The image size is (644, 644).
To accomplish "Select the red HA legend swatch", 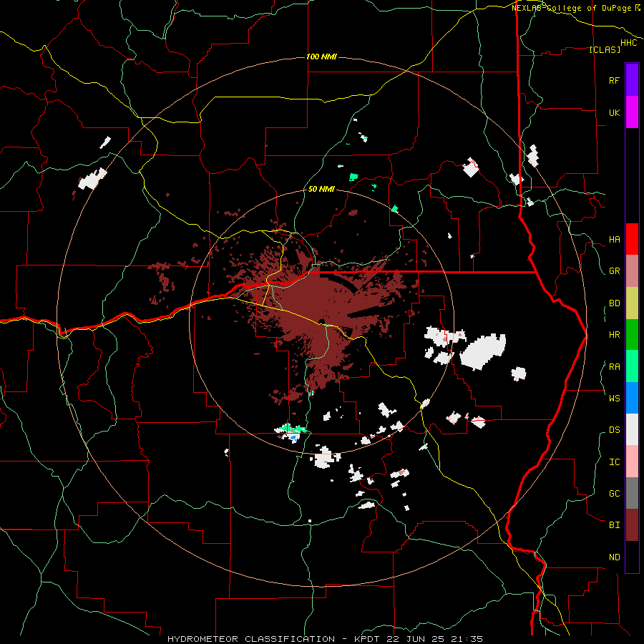I will point(632,239).
